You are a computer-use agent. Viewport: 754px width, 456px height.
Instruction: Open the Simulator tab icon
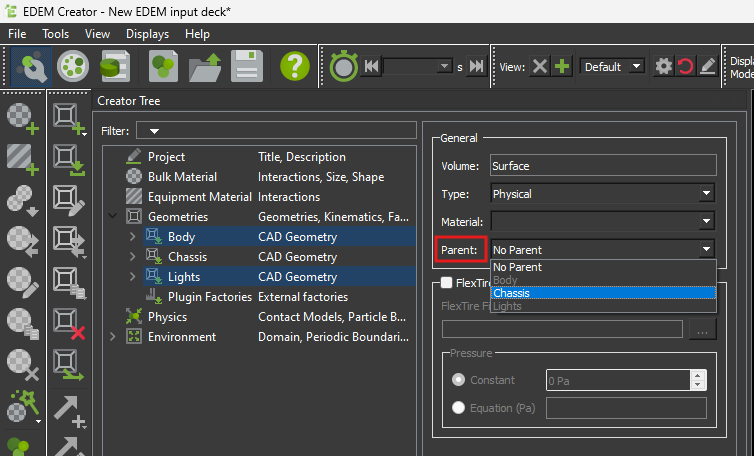click(73, 66)
